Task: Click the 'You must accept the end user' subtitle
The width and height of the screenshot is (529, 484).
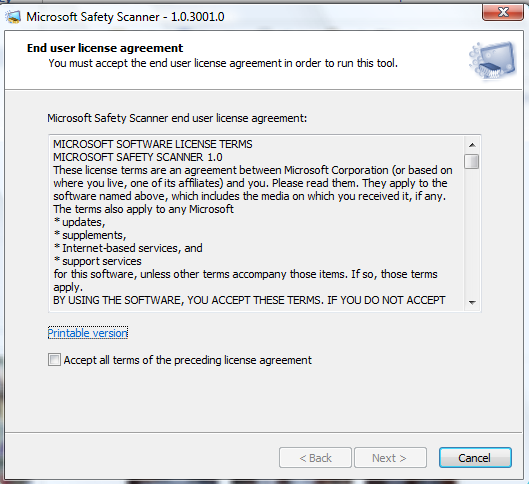Action: 223,63
